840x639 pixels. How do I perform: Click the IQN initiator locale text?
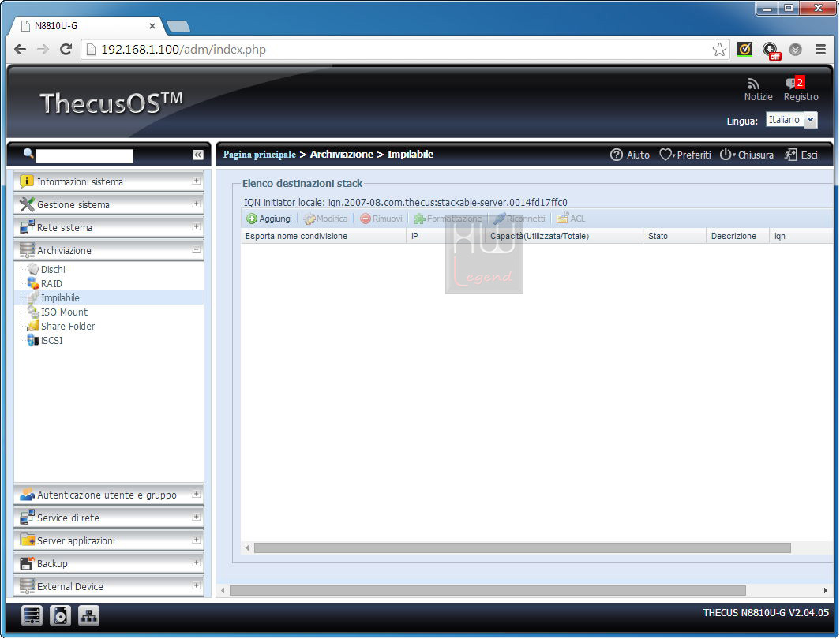[x=406, y=202]
